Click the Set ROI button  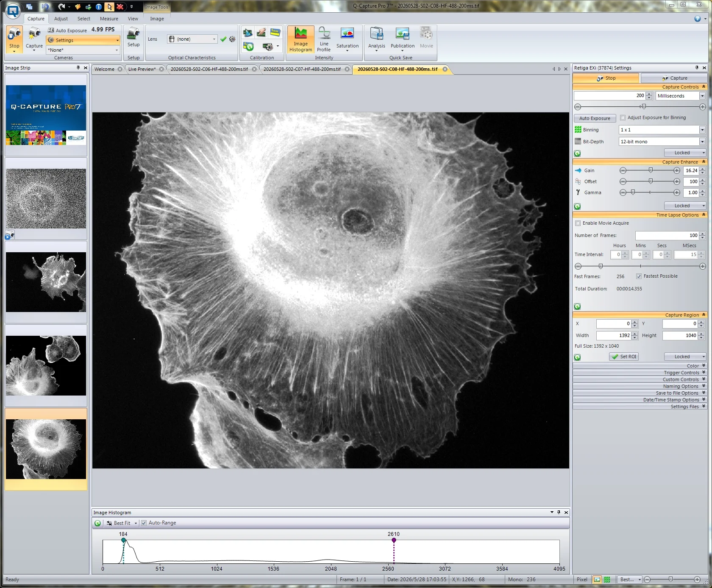[624, 357]
